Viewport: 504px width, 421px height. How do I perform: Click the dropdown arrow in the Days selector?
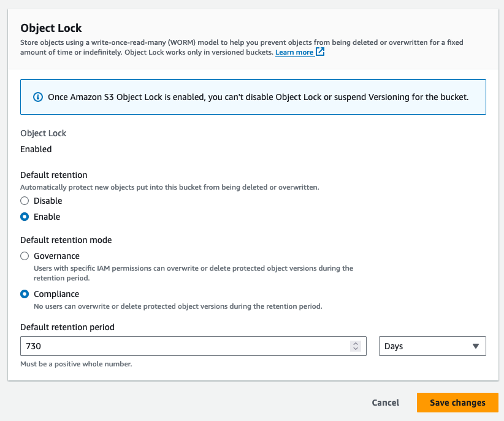476,346
